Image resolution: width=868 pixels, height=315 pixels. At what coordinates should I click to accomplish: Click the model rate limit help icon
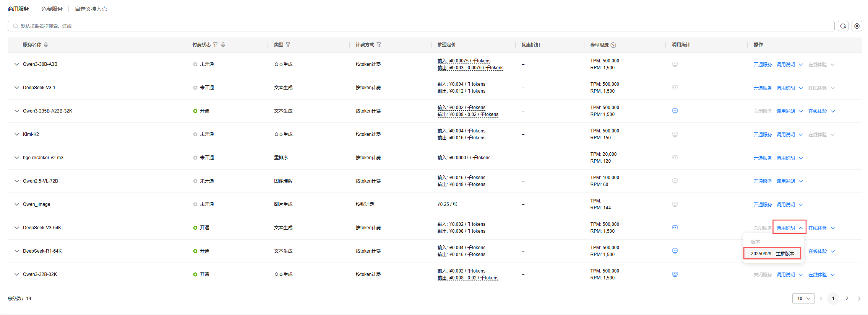point(613,45)
